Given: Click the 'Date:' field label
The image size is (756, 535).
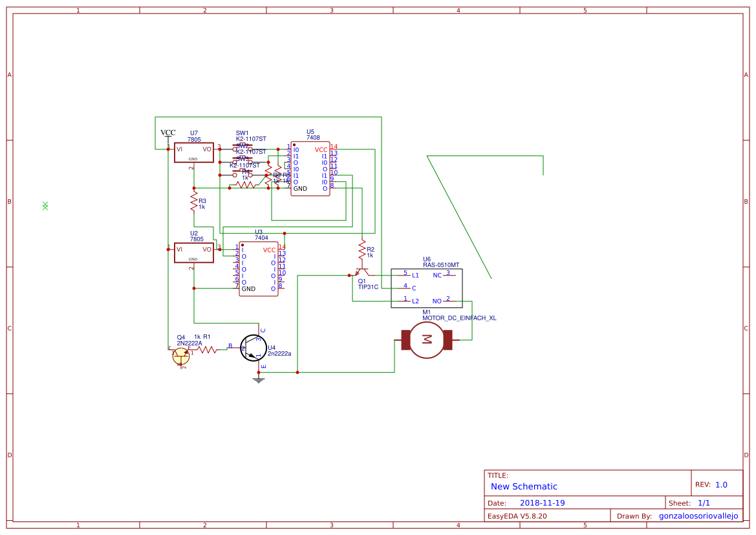Looking at the screenshot, I should point(497,503).
